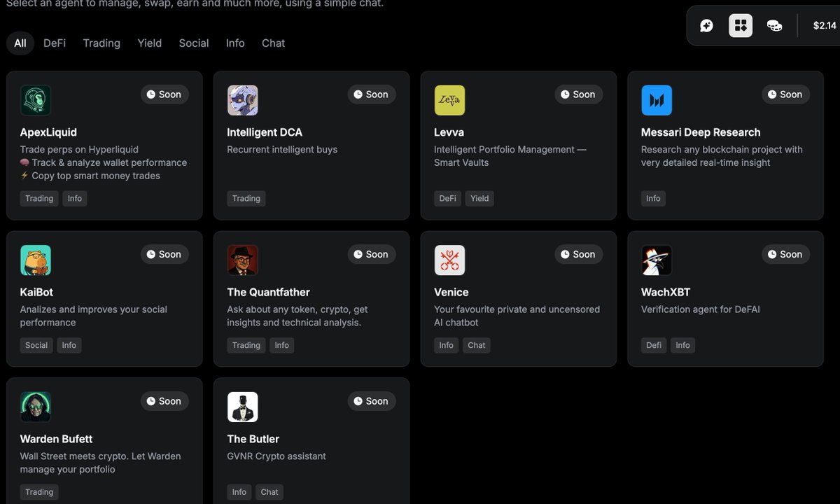Click the Chat tag on Venice
840x504 pixels.
coord(477,345)
